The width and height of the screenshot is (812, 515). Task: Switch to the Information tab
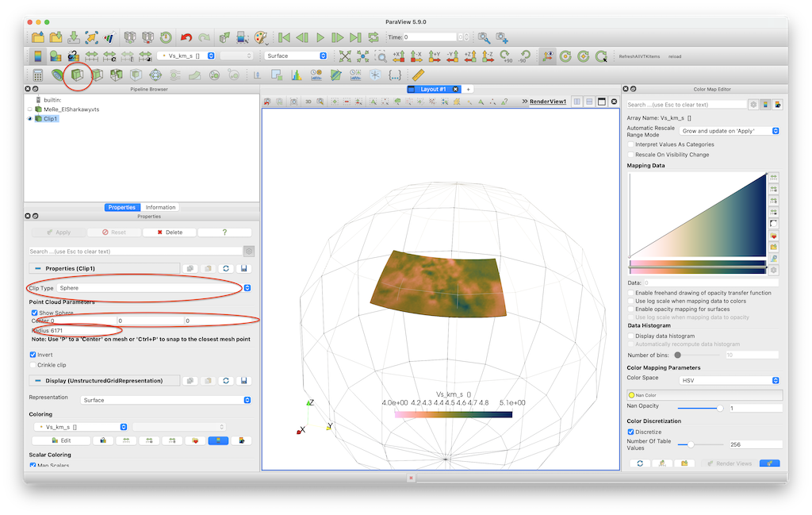[160, 207]
